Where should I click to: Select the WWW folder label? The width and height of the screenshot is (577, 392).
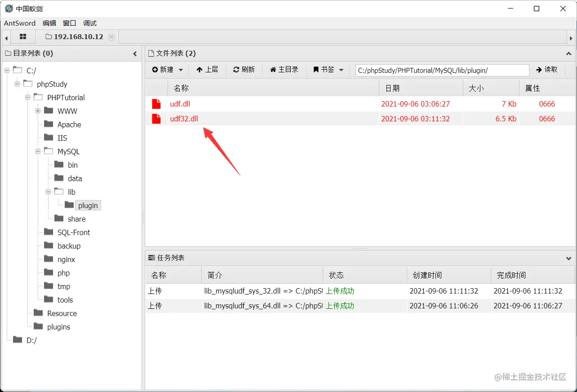[x=67, y=111]
